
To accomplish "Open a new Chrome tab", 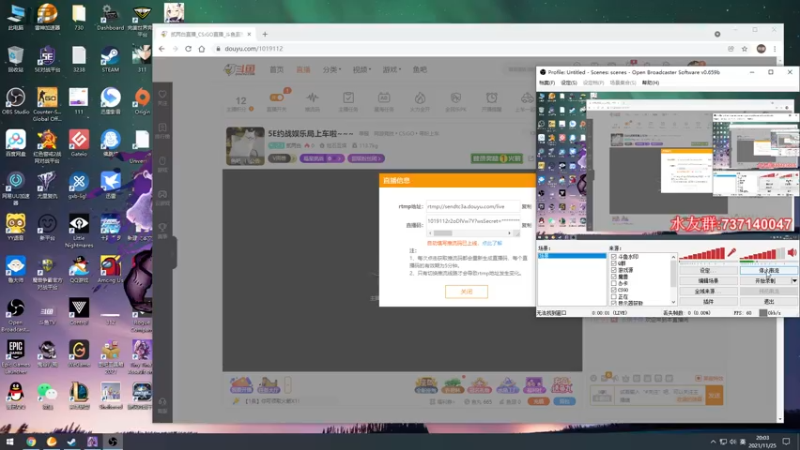I will click(x=265, y=34).
